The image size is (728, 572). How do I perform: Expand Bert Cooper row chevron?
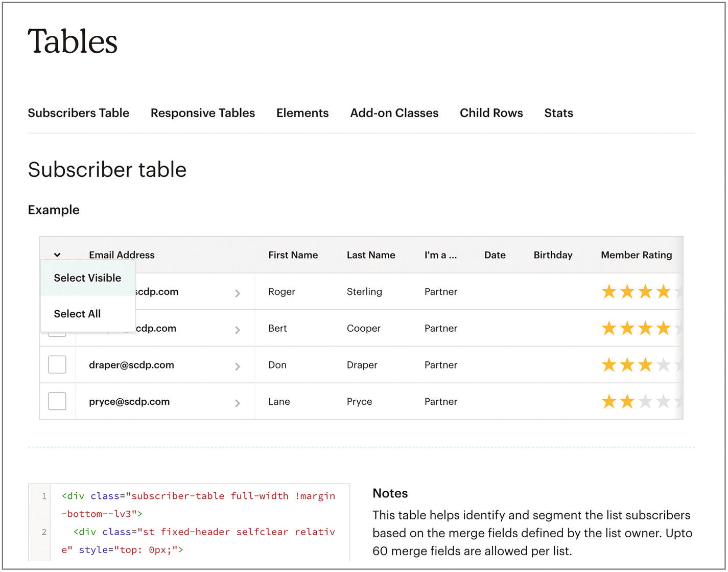(x=237, y=330)
